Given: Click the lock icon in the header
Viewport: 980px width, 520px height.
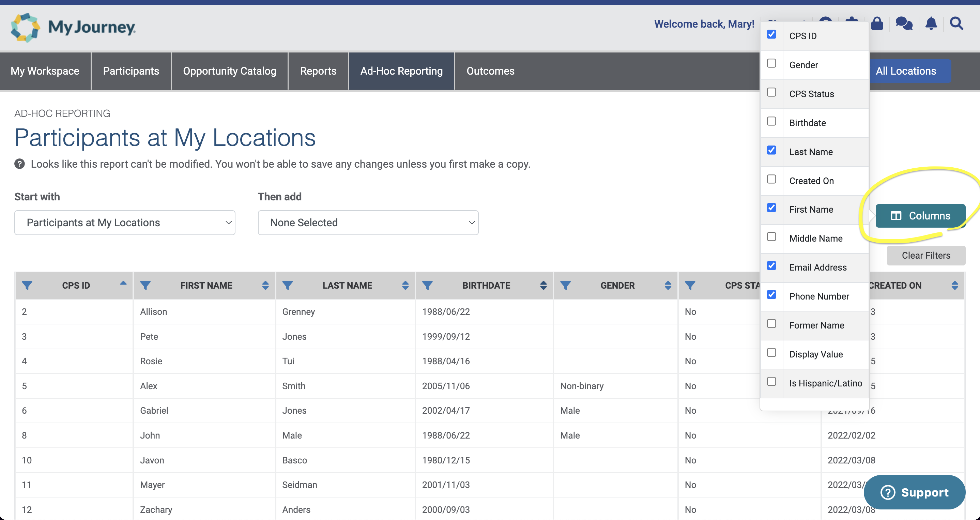Looking at the screenshot, I should coord(877,24).
